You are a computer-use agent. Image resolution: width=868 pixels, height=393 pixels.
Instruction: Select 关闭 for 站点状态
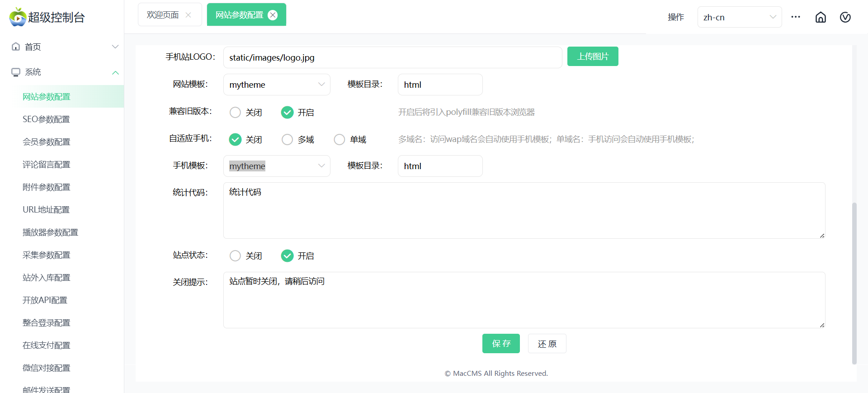235,256
